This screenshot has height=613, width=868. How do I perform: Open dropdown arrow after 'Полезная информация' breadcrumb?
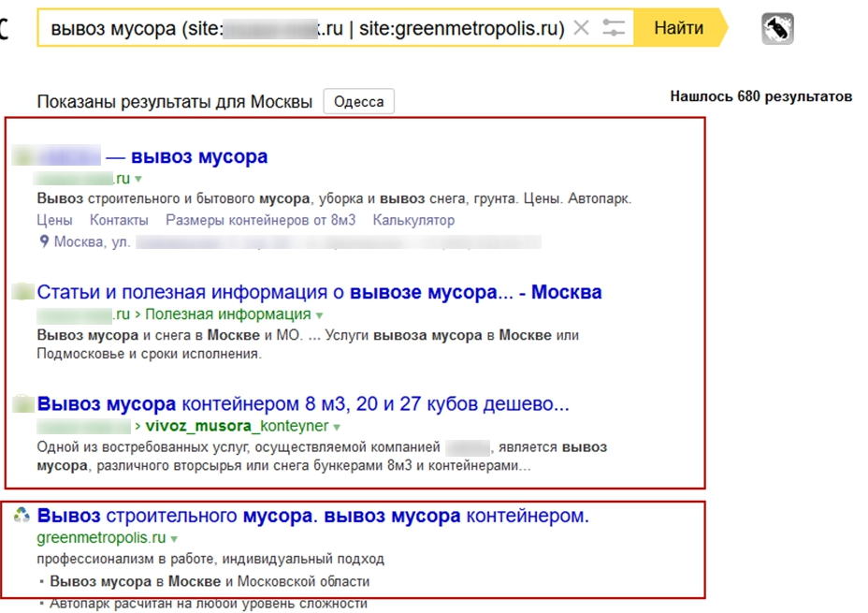click(x=319, y=315)
